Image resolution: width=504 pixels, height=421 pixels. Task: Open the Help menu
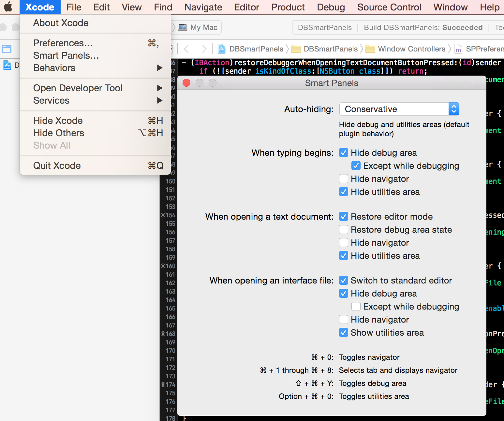[x=490, y=7]
